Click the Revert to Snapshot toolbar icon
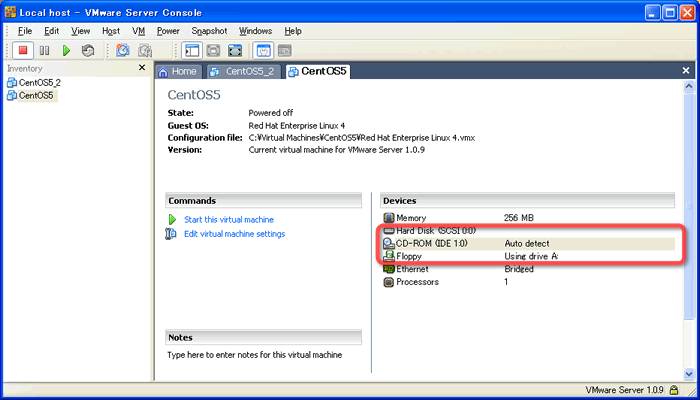The height and width of the screenshot is (400, 700). (145, 50)
